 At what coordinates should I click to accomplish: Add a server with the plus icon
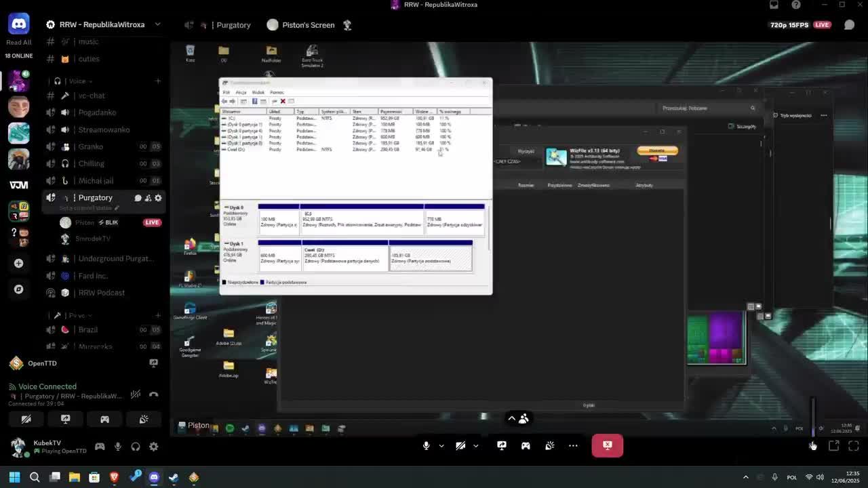pyautogui.click(x=18, y=263)
